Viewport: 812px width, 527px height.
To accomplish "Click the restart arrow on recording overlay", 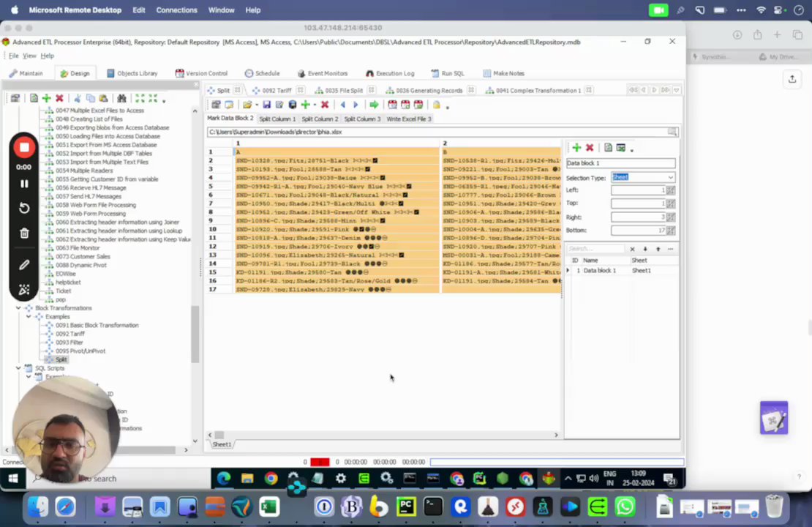I will click(24, 209).
